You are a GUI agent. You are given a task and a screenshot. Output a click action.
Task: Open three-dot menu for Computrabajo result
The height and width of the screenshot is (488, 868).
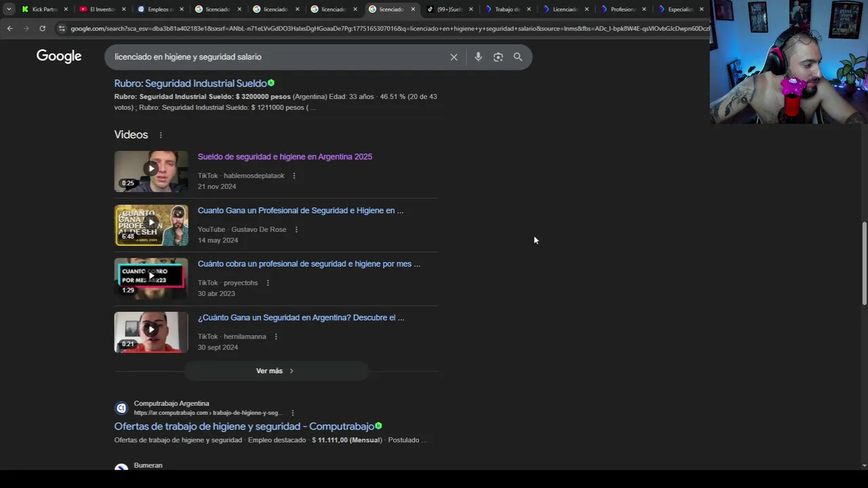(x=292, y=413)
